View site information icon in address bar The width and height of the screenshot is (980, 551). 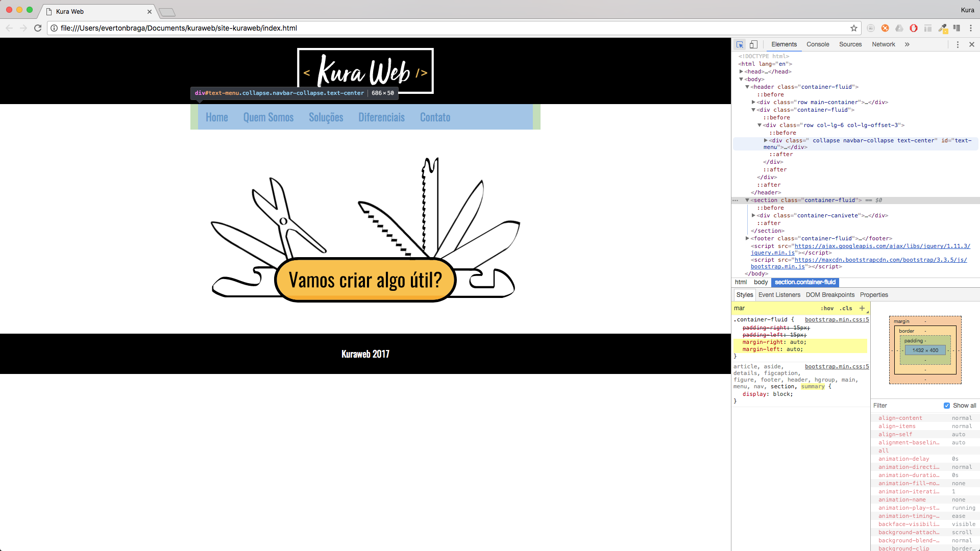[x=54, y=28]
